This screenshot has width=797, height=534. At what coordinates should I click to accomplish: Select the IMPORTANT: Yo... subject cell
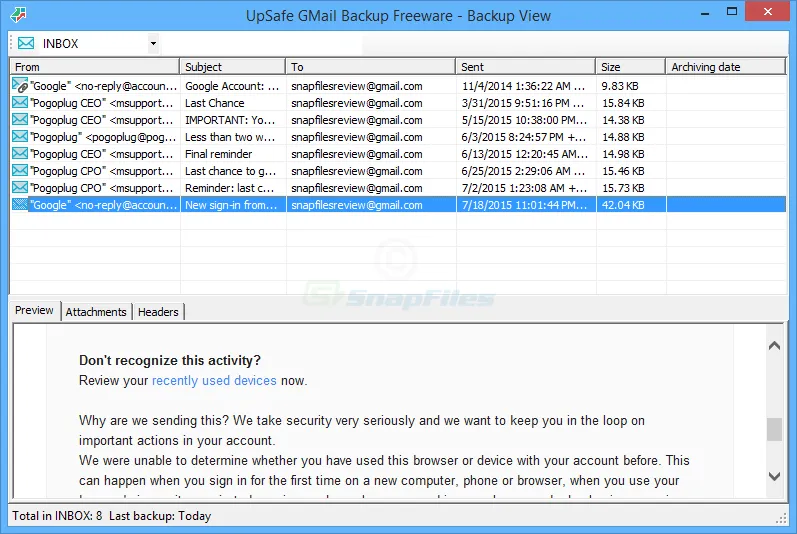point(232,120)
